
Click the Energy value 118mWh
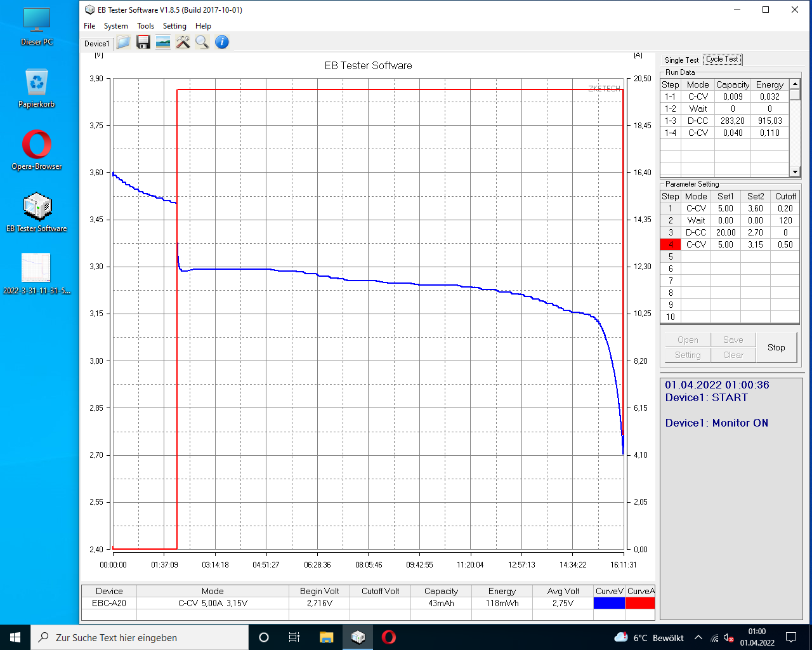[x=502, y=603]
